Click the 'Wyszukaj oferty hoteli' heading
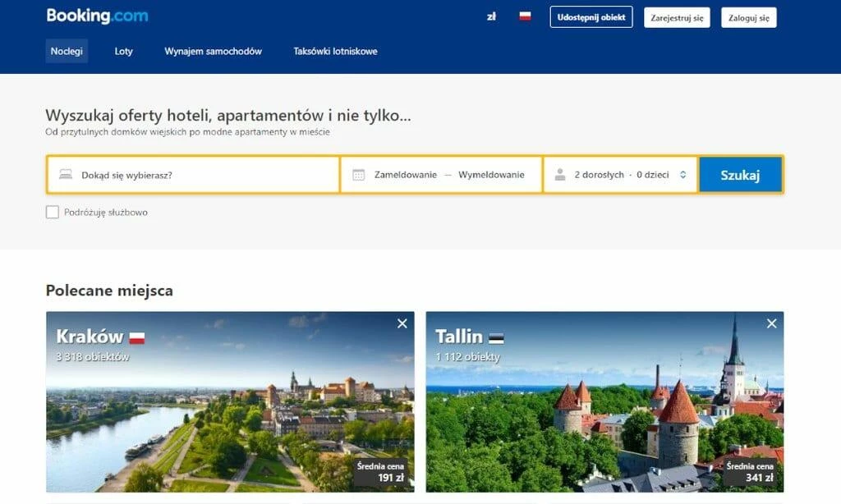The height and width of the screenshot is (504, 841). [228, 116]
